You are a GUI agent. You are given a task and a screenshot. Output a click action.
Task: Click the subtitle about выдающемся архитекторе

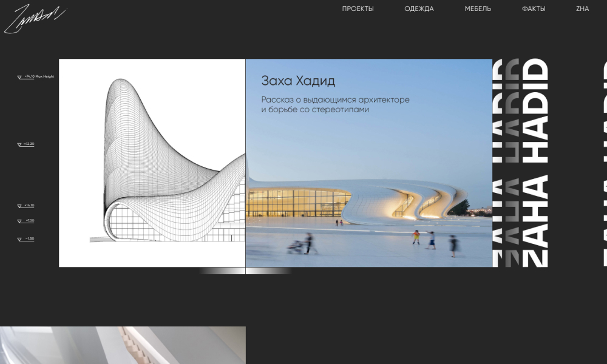click(x=335, y=104)
